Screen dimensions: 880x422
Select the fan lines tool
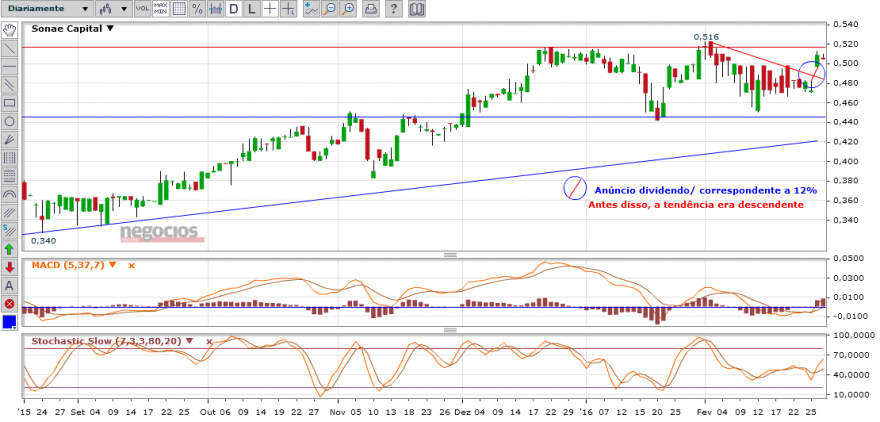click(9, 139)
